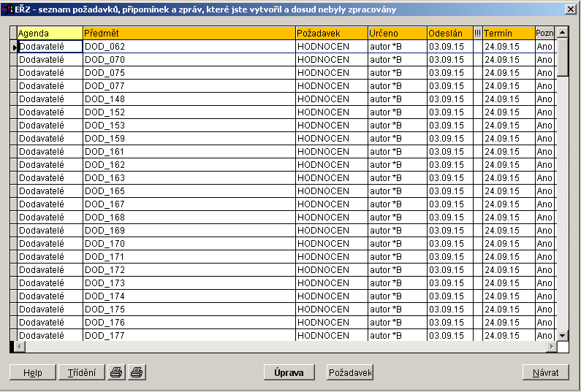Image resolution: width=581 pixels, height=392 pixels.
Task: Click the Termín column header
Action: click(x=508, y=34)
